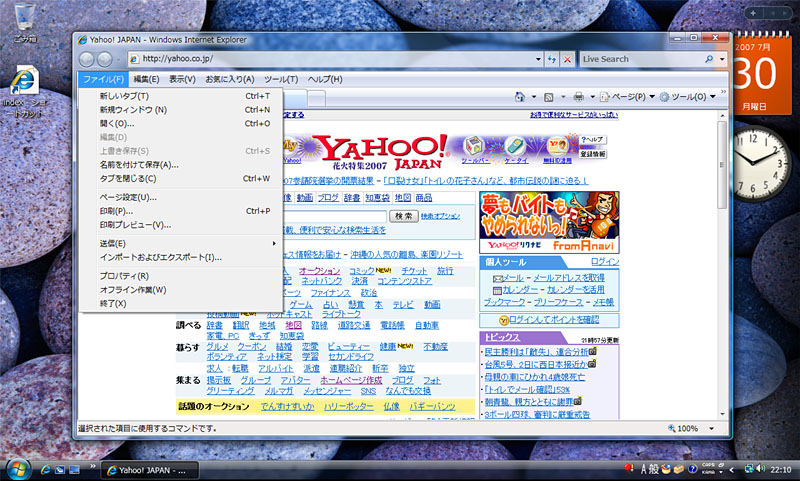Choose 新しいタブ(T) New Tab menu item
800x481 pixels.
coord(181,96)
